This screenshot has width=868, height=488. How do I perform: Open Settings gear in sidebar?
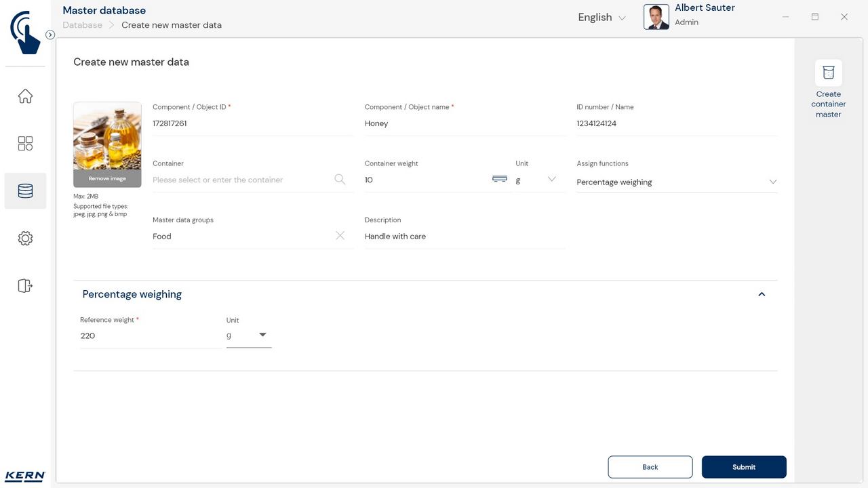coord(25,239)
